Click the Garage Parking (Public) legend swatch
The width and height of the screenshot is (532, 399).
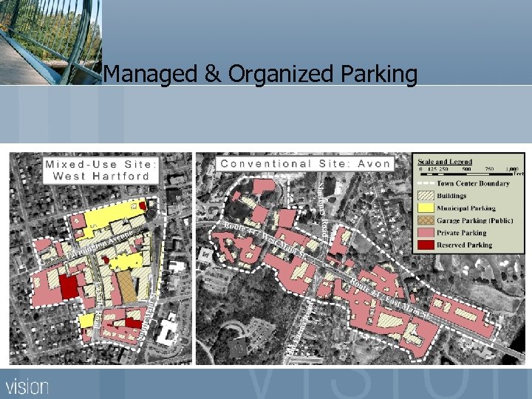coord(426,220)
